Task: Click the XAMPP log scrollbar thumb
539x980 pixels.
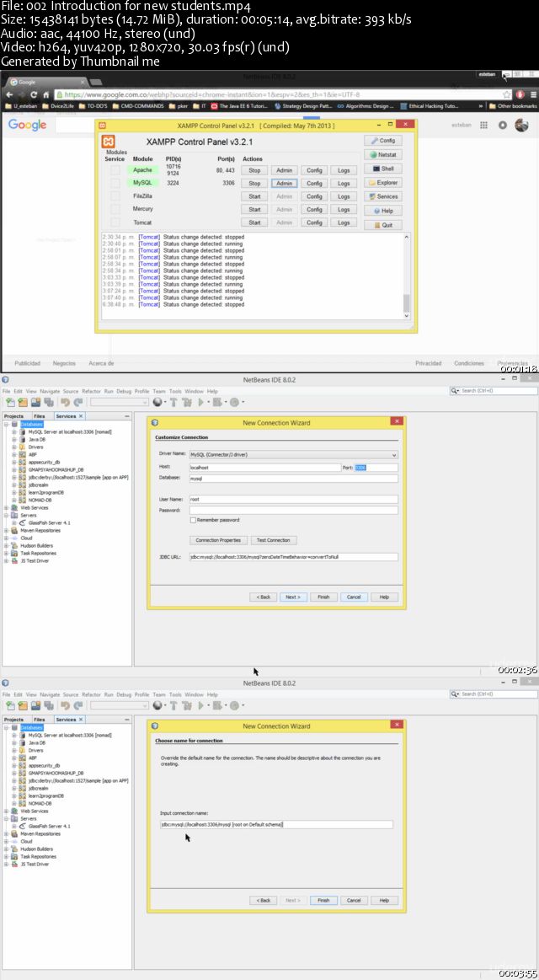Action: (x=407, y=303)
